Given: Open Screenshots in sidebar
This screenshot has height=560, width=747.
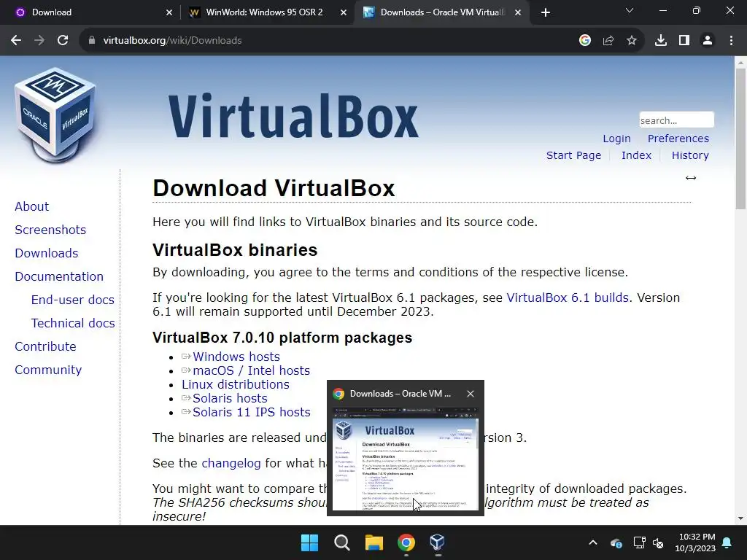Looking at the screenshot, I should (x=50, y=230).
